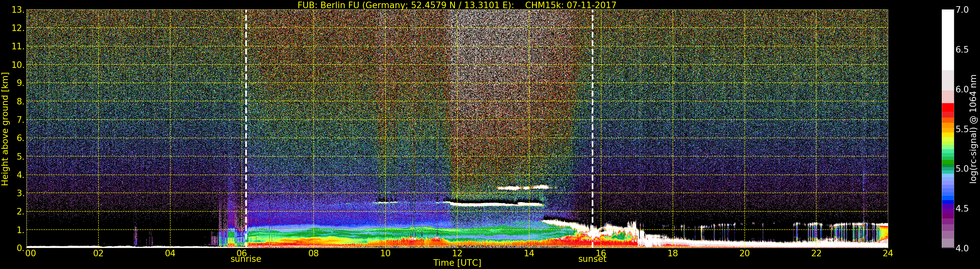Select the white dashed sunset line
The image size is (980, 269).
coord(592,129)
